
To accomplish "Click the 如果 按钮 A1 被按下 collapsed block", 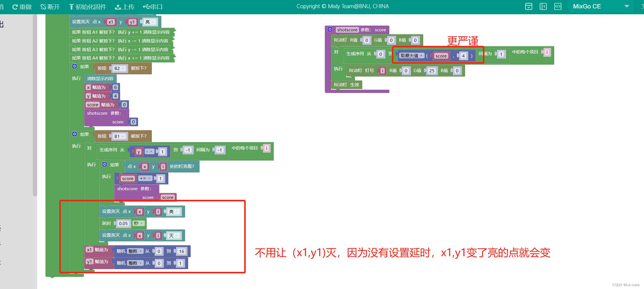I will point(122,32).
